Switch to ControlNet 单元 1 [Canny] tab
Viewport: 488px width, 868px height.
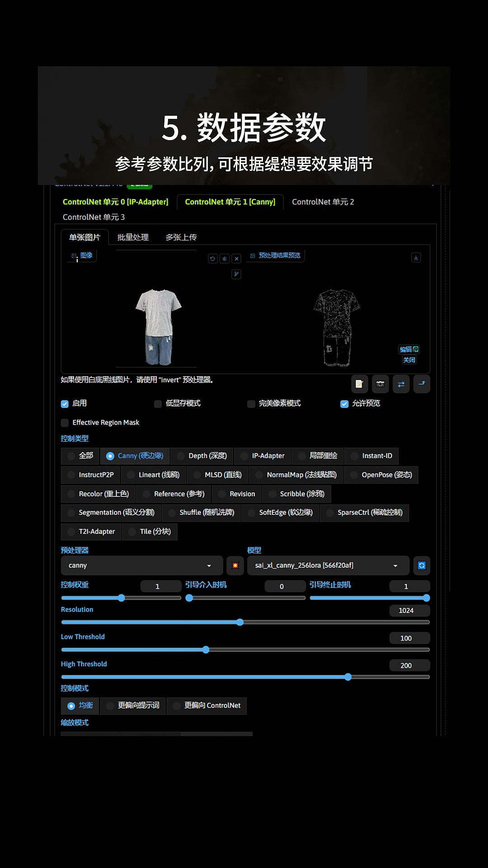pyautogui.click(x=230, y=202)
